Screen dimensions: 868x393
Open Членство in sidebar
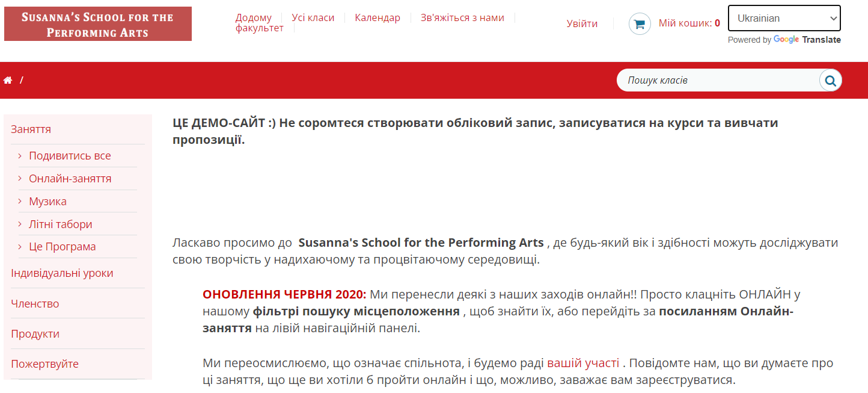(35, 304)
